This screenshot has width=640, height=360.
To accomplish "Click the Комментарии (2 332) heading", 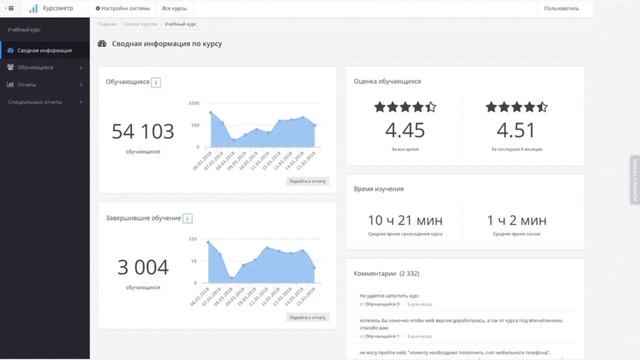I will click(x=387, y=273).
